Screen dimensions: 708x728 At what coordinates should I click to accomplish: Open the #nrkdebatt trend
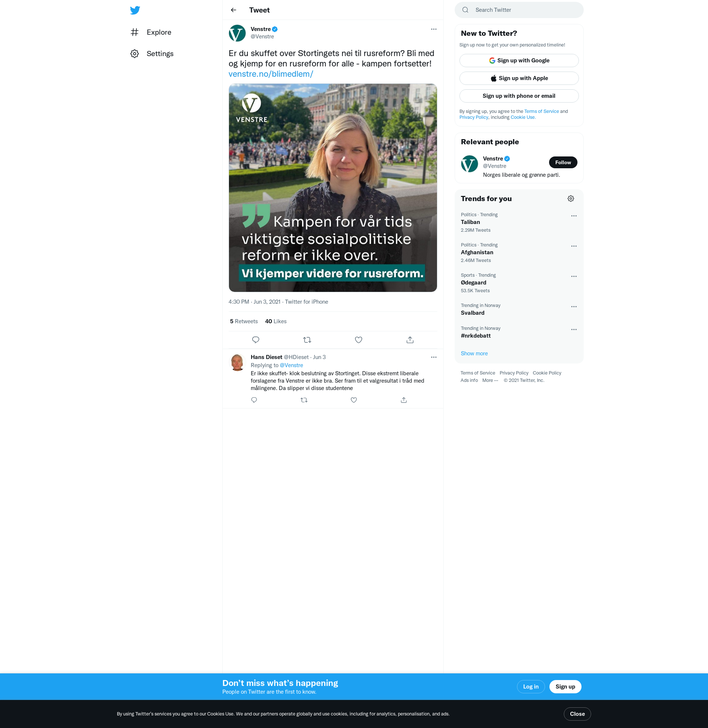519,332
